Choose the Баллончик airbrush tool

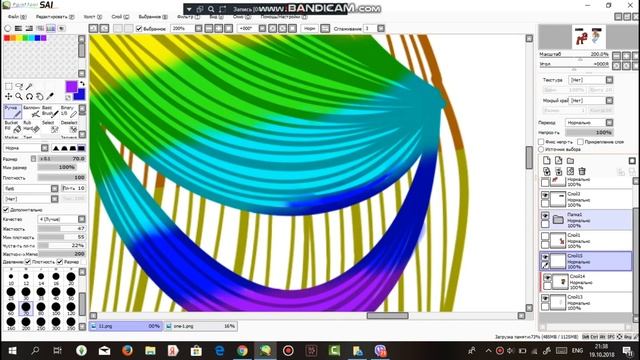coord(31,112)
